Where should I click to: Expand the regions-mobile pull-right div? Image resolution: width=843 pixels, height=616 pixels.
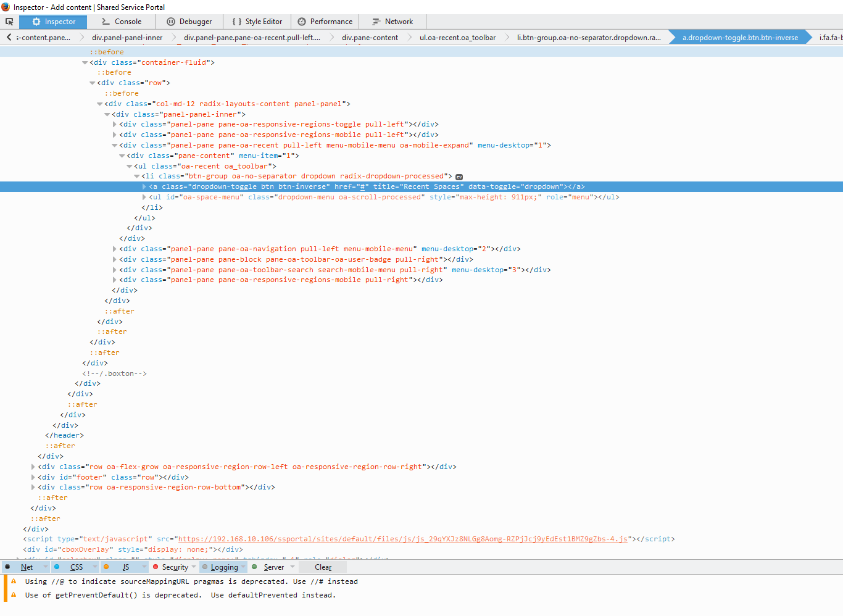[115, 280]
